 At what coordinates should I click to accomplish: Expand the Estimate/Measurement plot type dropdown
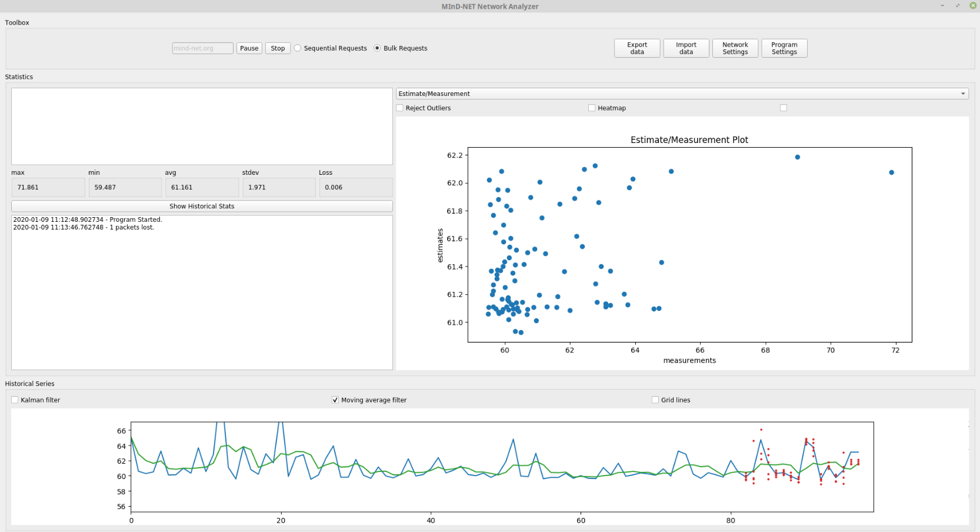pyautogui.click(x=682, y=94)
